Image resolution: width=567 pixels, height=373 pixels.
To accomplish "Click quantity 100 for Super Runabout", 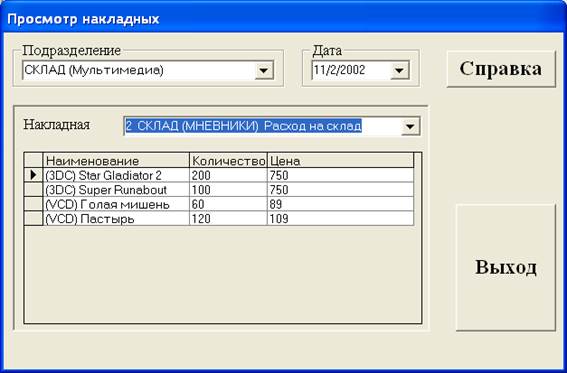I will pyautogui.click(x=228, y=190).
